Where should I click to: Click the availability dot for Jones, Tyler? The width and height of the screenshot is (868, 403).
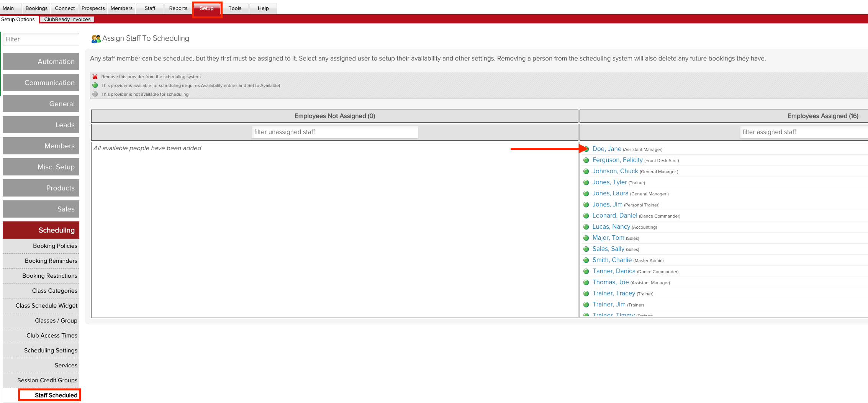point(586,182)
